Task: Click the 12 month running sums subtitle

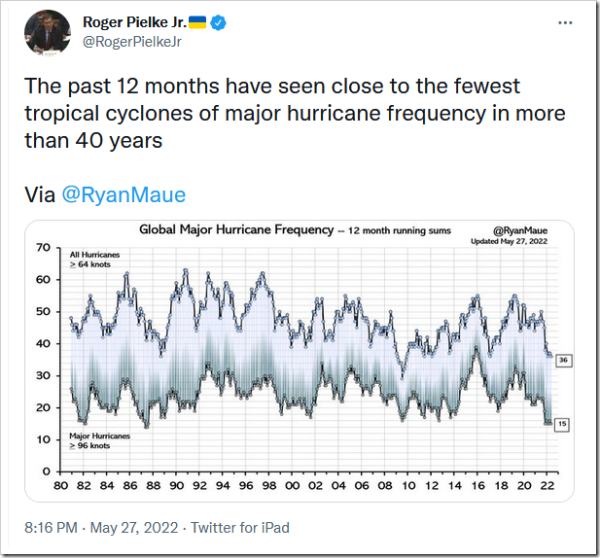Action: [x=388, y=230]
